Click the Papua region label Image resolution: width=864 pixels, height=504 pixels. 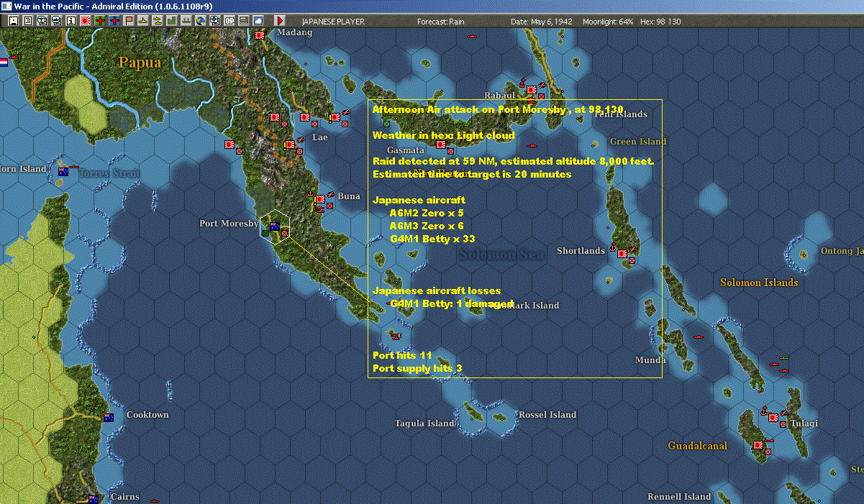[x=140, y=63]
